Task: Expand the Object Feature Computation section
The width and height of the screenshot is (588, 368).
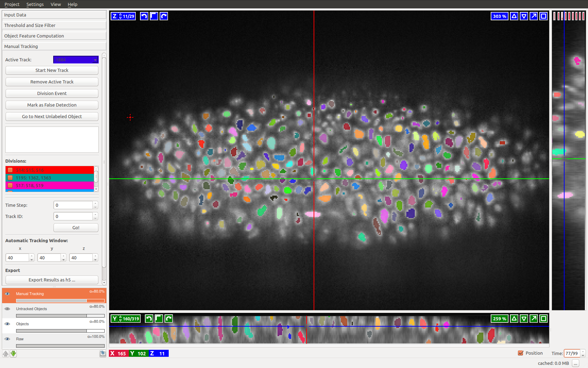Action: 54,36
